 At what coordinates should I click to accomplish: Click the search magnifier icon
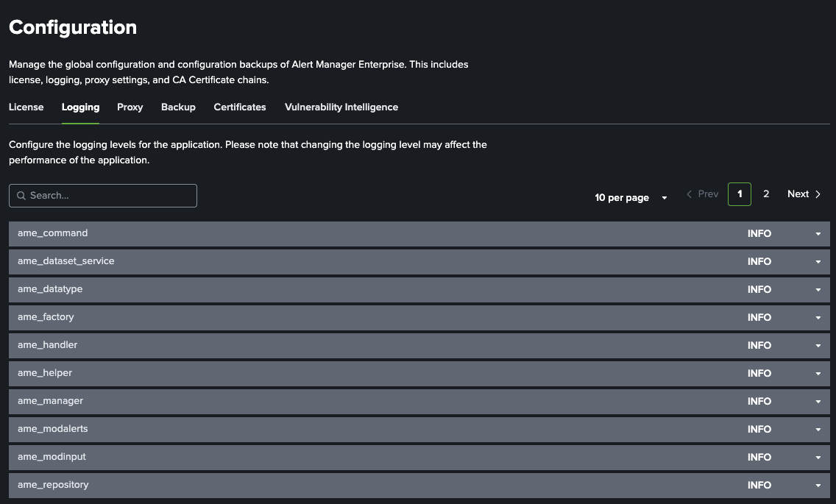click(21, 196)
